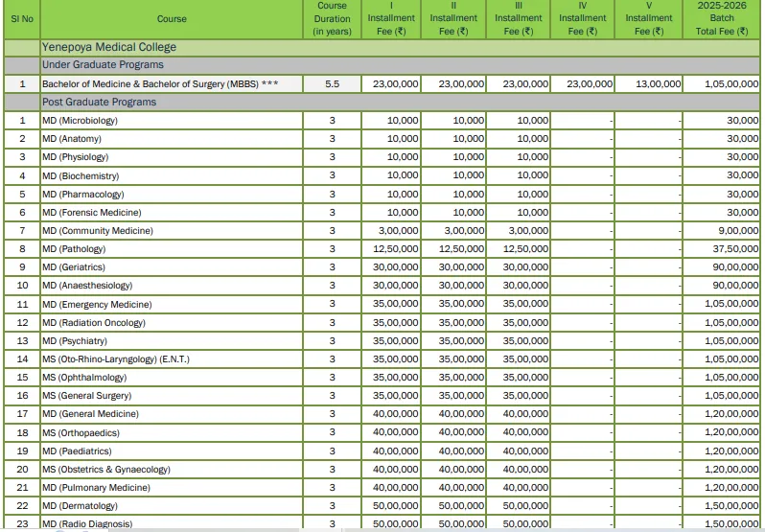Click the 'Course' column header

pos(172,18)
